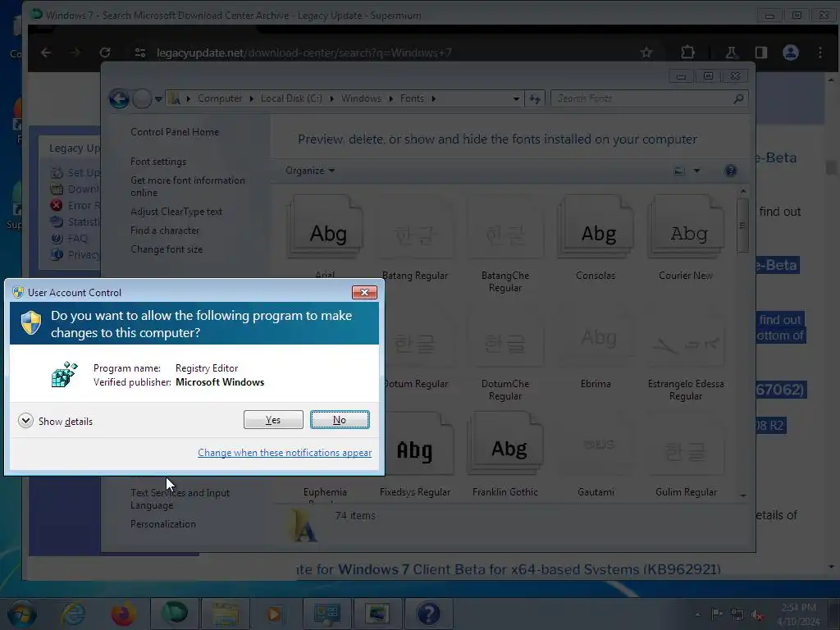Open Internet Explorer from taskbar
This screenshot has height=630, width=840.
point(73,614)
